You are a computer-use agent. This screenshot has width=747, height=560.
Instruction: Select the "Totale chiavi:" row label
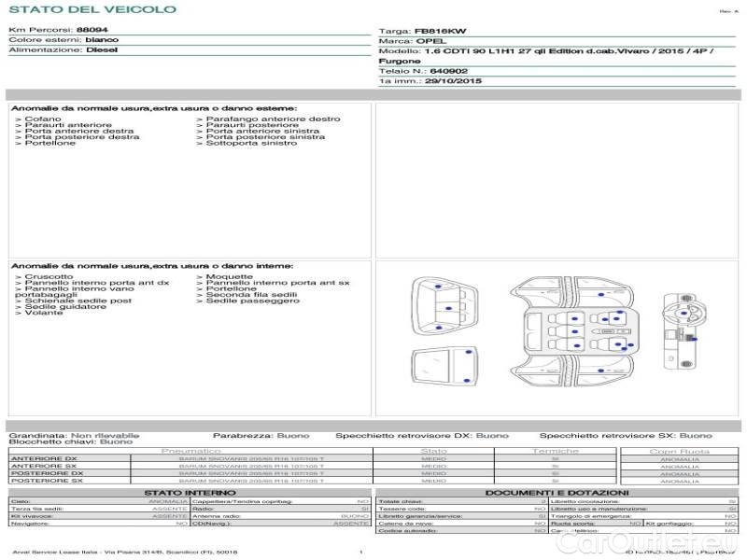[401, 501]
